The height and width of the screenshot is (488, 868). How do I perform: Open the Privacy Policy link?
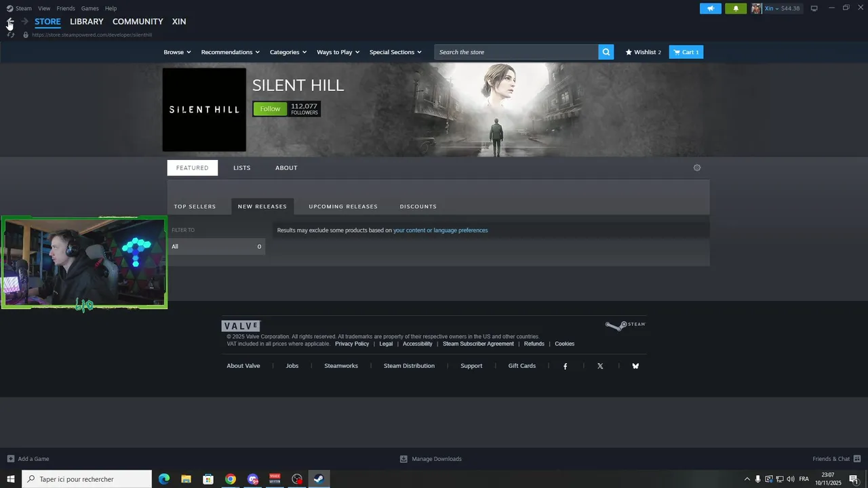click(352, 344)
